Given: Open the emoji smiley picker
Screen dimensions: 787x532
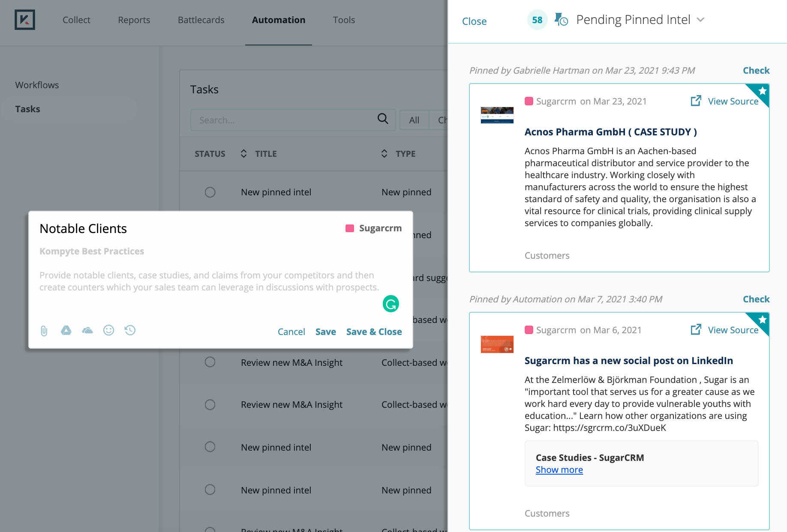Looking at the screenshot, I should [x=109, y=330].
